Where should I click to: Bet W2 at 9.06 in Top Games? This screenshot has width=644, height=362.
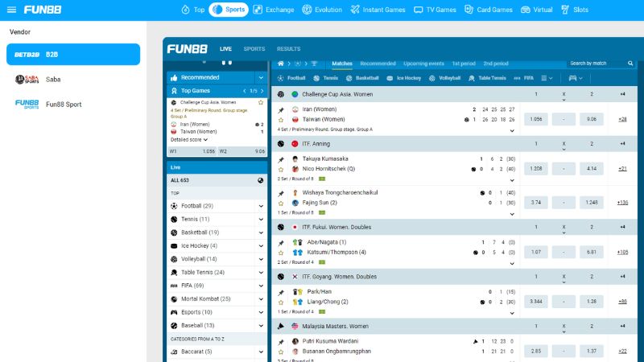pyautogui.click(x=242, y=151)
